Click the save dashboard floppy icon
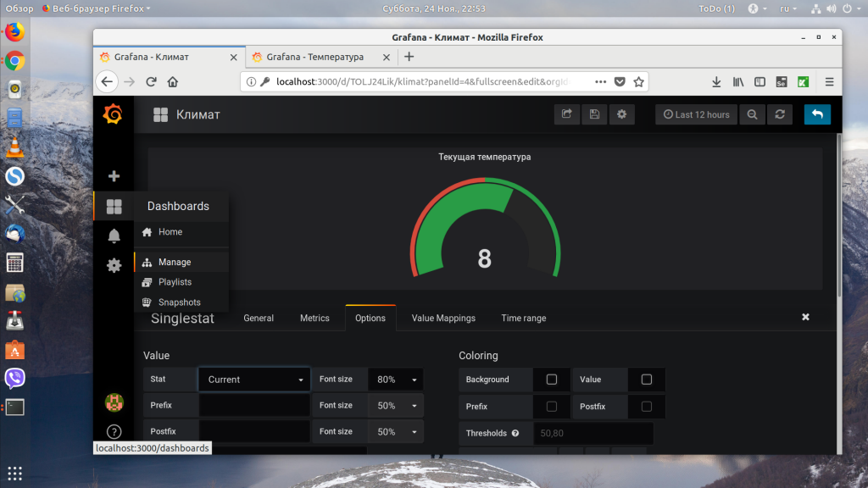The height and width of the screenshot is (488, 868). pyautogui.click(x=594, y=114)
